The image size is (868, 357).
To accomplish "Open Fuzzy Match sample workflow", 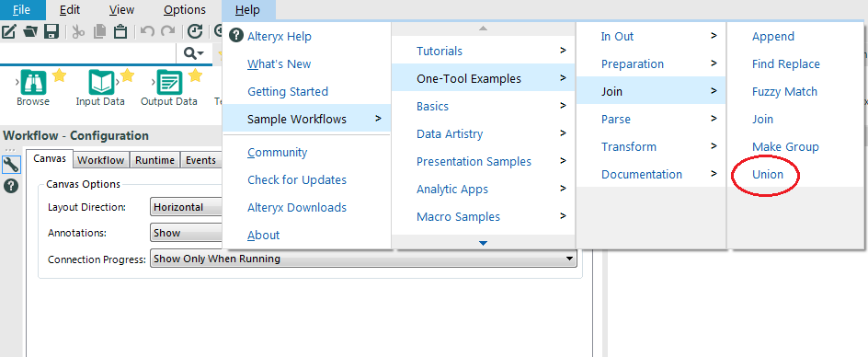I will 784,91.
